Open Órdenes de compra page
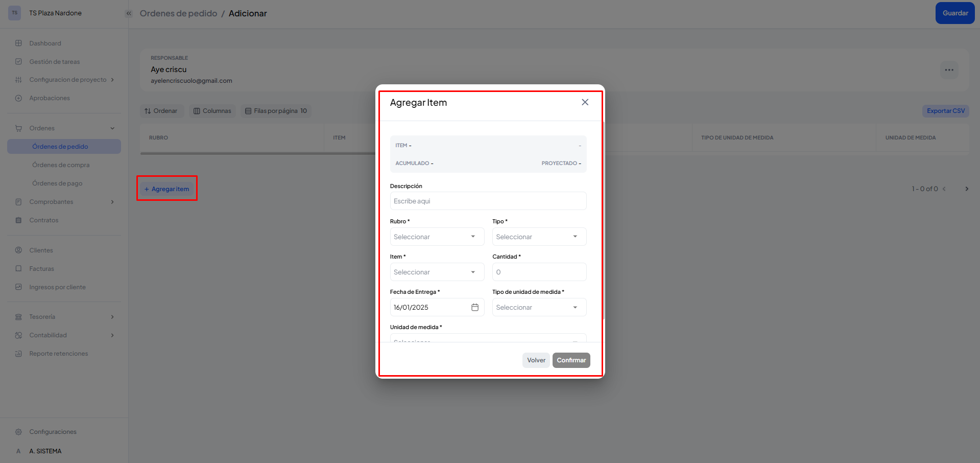This screenshot has height=463, width=980. click(61, 165)
